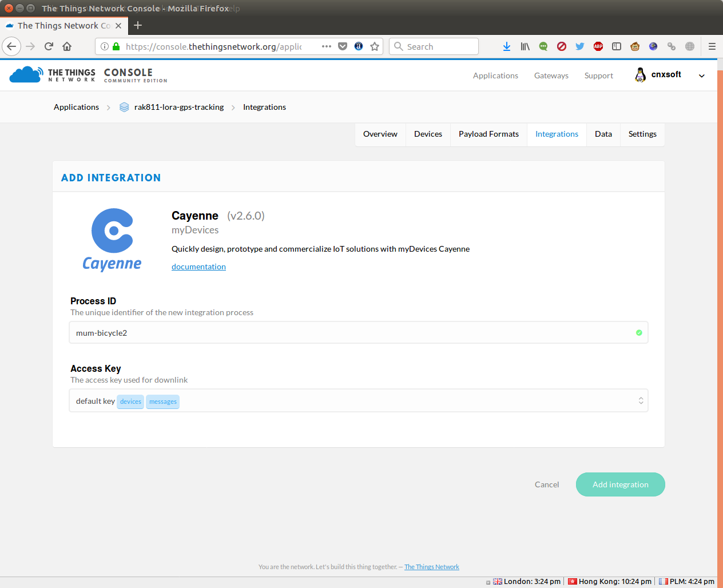Open a new browser tab

[138, 25]
